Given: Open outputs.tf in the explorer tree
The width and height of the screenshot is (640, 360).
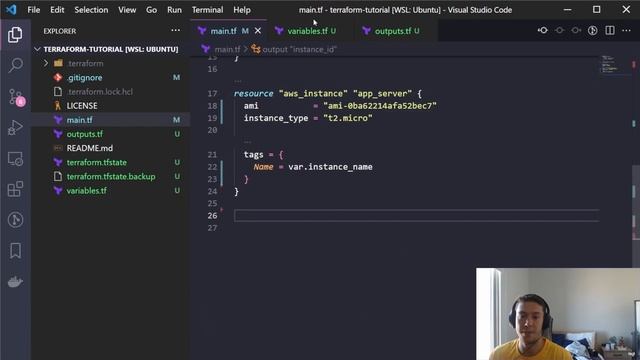Looking at the screenshot, I should coord(111,134).
